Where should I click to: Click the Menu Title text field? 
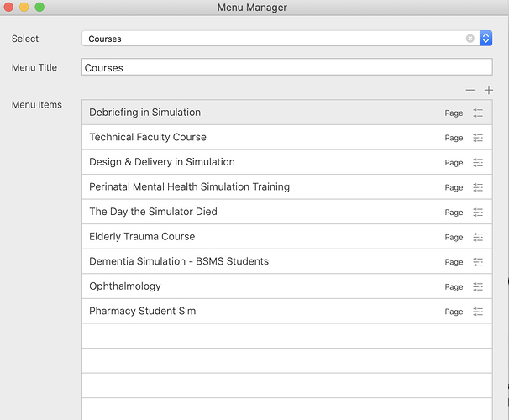[x=286, y=67]
